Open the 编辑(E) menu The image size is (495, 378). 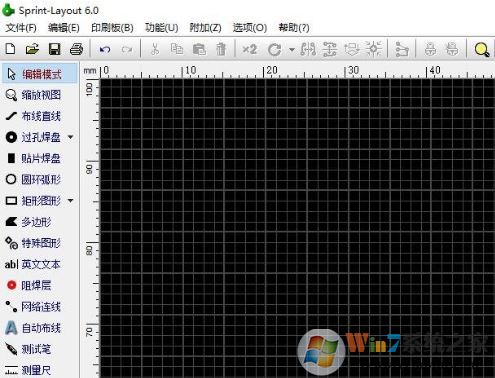64,28
